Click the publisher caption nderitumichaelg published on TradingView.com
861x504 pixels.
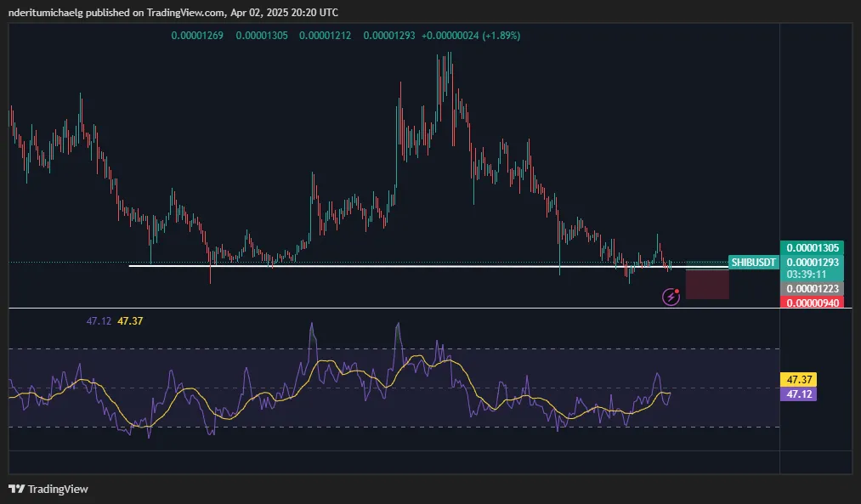(117, 12)
